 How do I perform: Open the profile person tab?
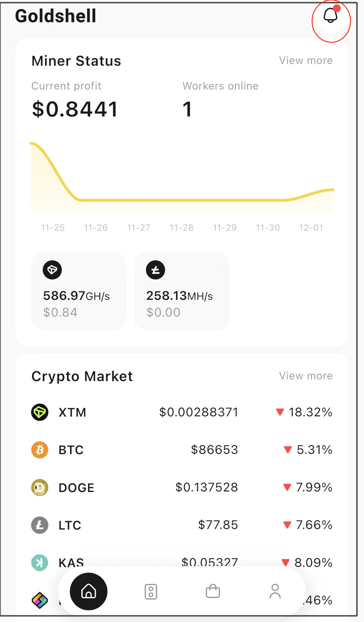(275, 591)
